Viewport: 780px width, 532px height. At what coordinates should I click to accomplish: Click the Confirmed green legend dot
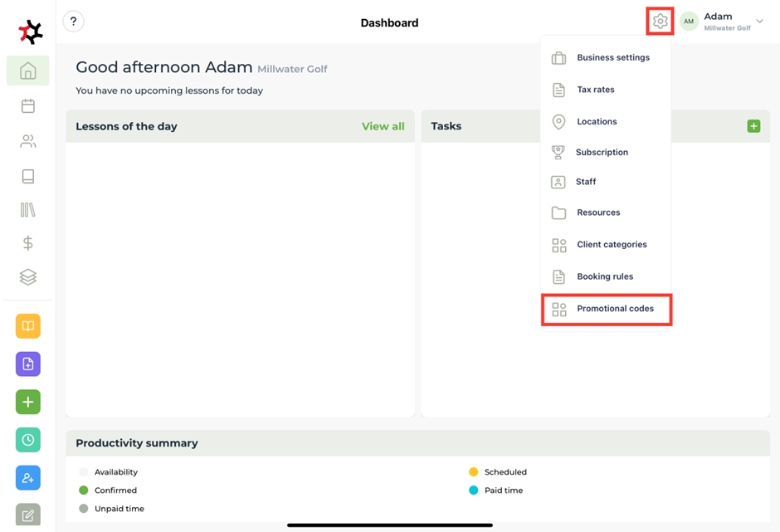coord(83,491)
